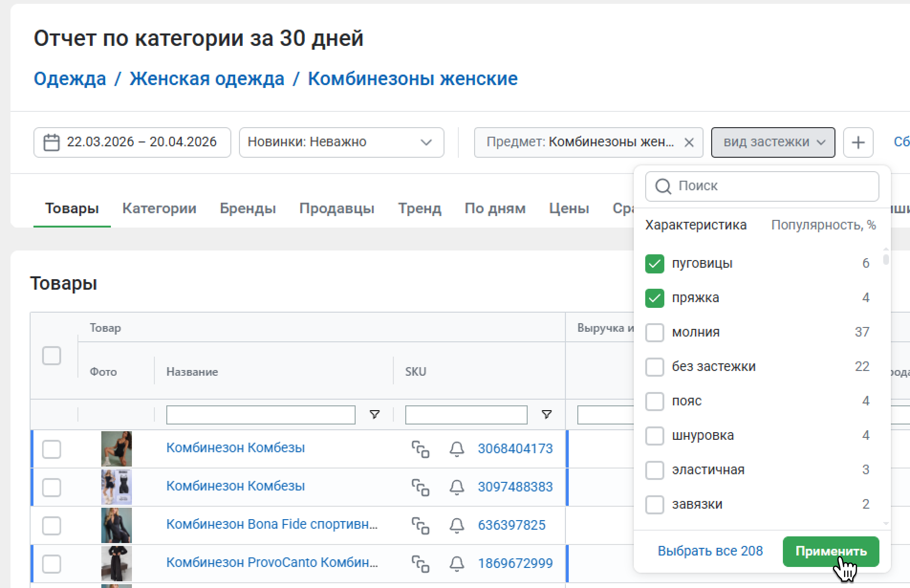Image resolution: width=910 pixels, height=588 pixels.
Task: Collapse the вид застежки dropdown
Action: 773,142
